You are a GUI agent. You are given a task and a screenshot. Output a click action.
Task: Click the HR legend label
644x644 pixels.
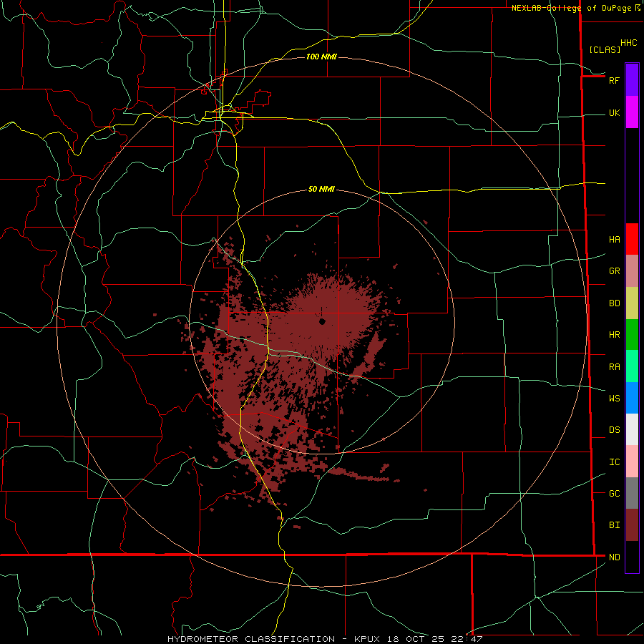614,335
